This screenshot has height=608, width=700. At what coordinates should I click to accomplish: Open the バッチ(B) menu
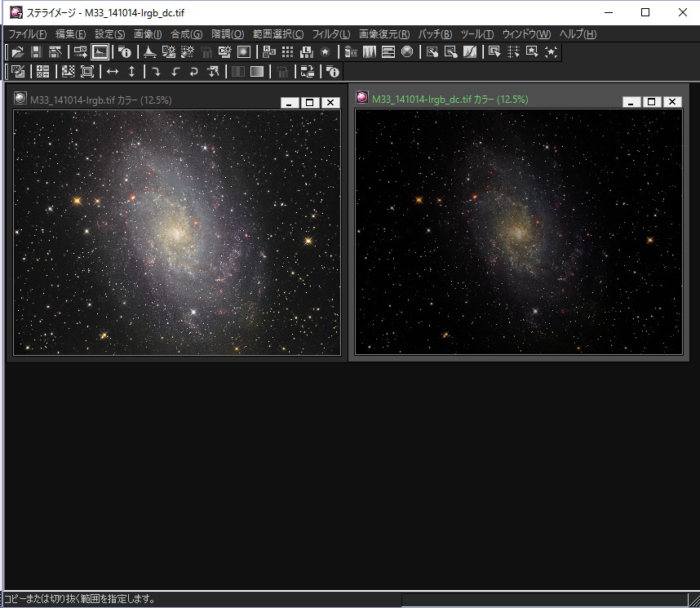(435, 34)
